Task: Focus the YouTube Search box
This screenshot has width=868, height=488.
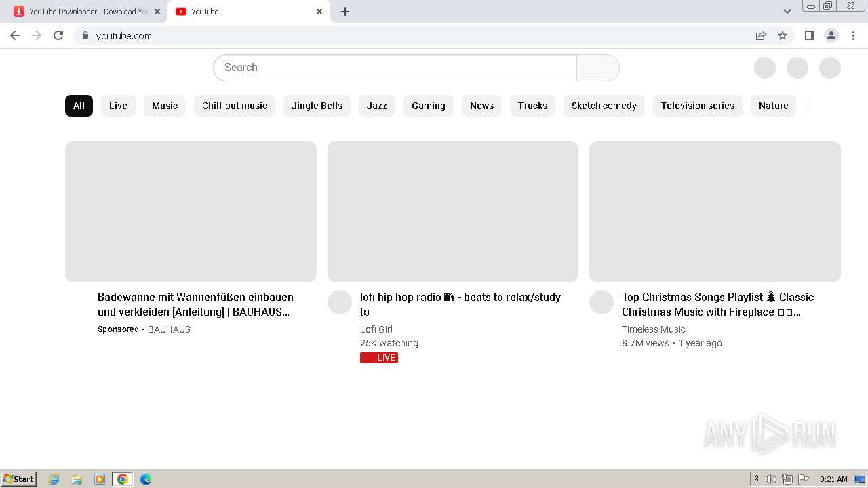Action: [x=395, y=68]
